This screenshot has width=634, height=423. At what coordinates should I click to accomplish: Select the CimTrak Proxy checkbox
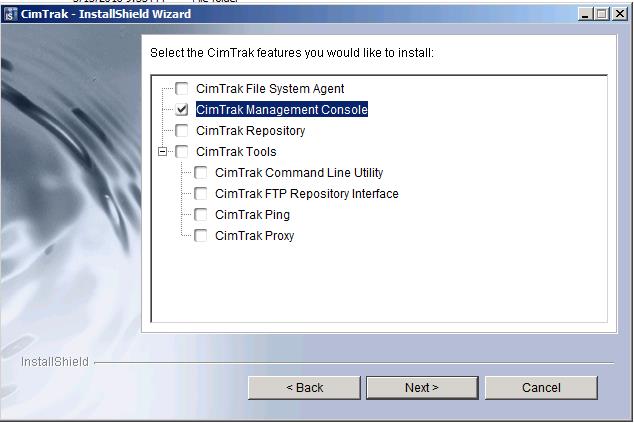click(201, 236)
